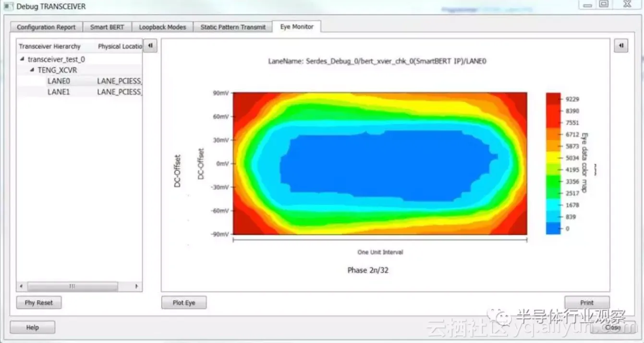Open Help for the debug window

[33, 327]
